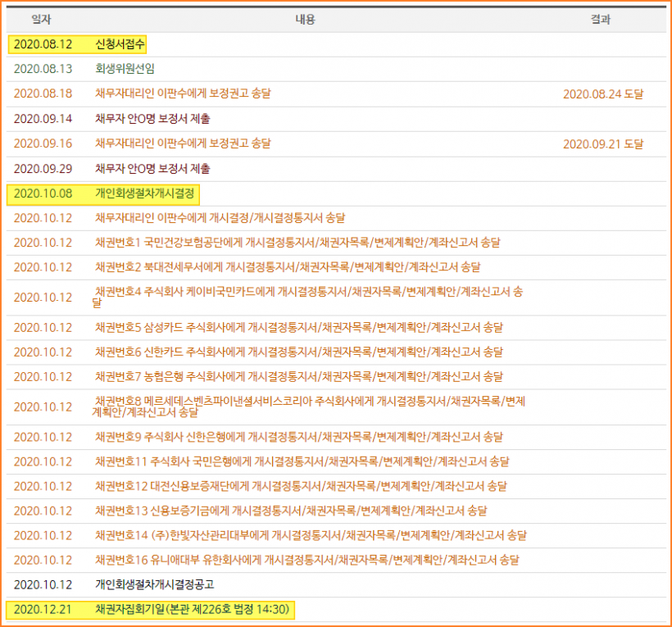Select the 신청서접수 entry
672x627 pixels.
pos(120,44)
